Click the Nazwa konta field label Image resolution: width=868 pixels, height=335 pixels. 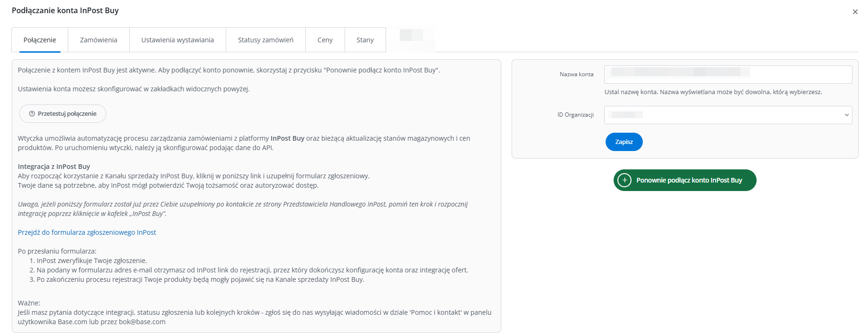click(x=576, y=74)
